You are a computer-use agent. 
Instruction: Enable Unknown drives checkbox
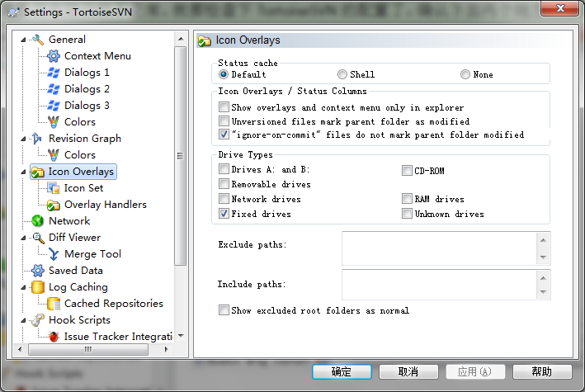click(407, 214)
